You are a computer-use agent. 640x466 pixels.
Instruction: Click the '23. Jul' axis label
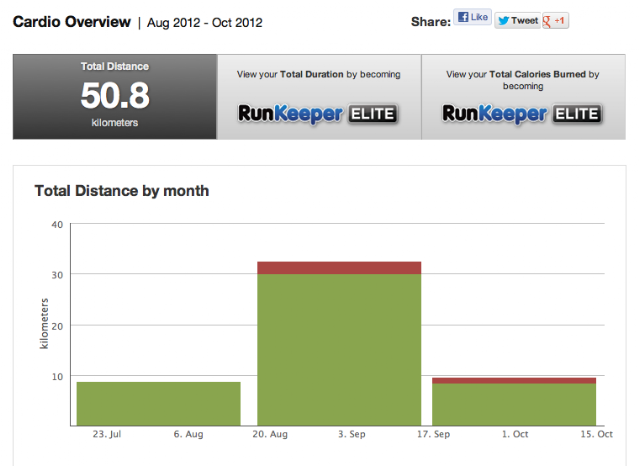(x=107, y=434)
